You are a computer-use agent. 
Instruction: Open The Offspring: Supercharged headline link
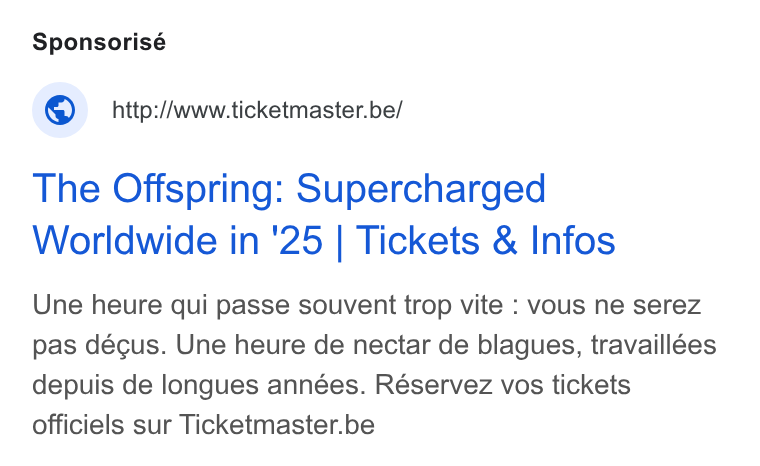click(324, 214)
